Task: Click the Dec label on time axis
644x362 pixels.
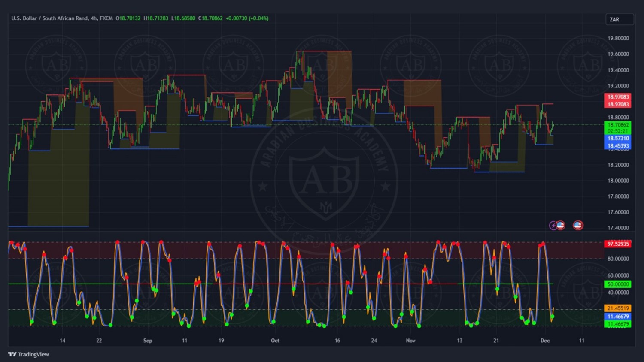Action: (x=545, y=341)
